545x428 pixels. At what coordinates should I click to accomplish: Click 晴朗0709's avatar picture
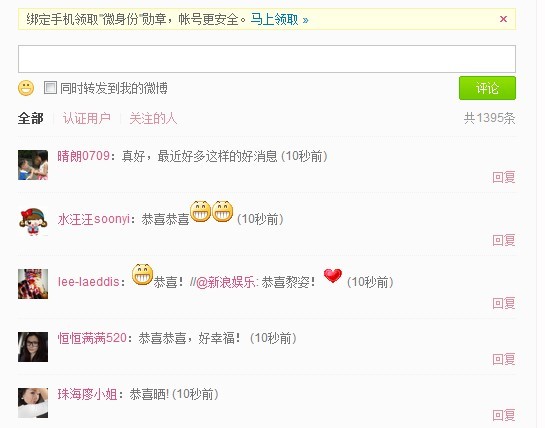click(x=33, y=165)
